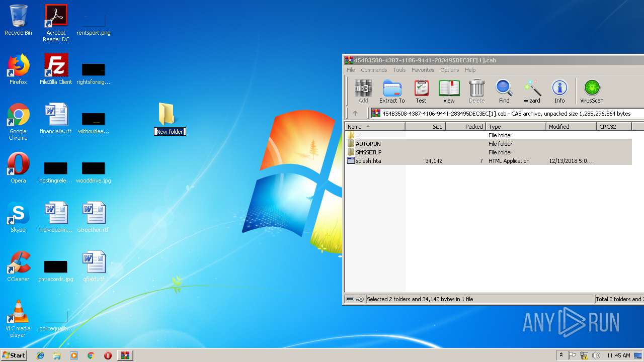Select the Google Chrome desktop shortcut
This screenshot has width=644, height=362.
(18, 122)
